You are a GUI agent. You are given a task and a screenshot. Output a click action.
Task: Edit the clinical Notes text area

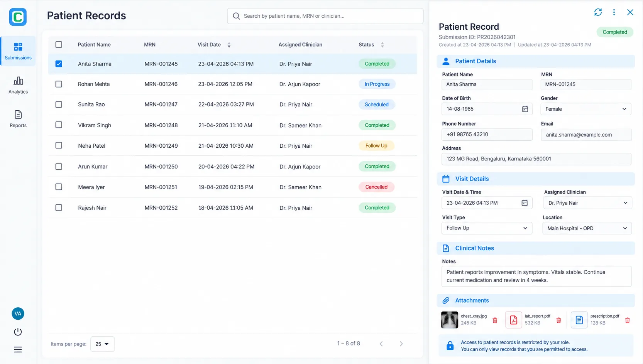pos(536,276)
